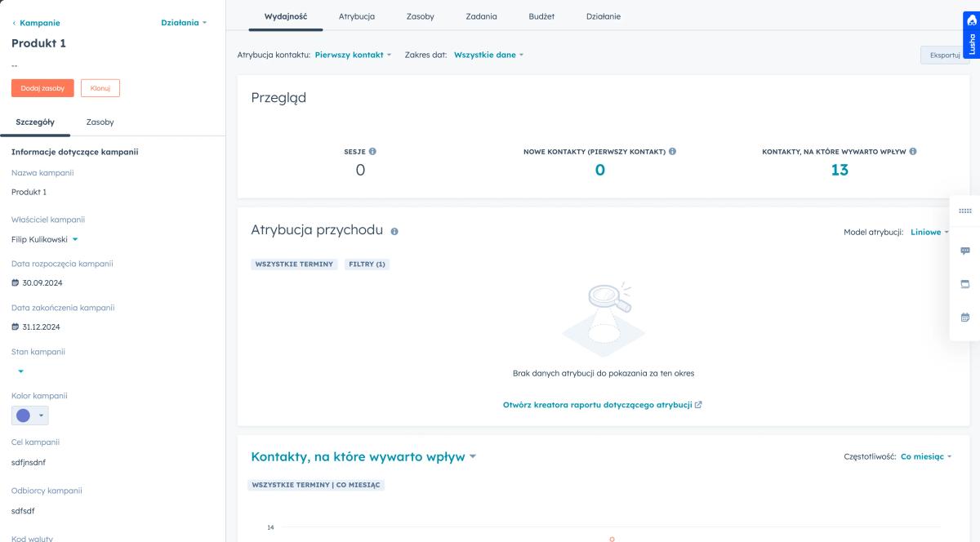This screenshot has height=542, width=980.
Task: Open the Stan kampanii dropdown arrow
Action: click(x=21, y=371)
